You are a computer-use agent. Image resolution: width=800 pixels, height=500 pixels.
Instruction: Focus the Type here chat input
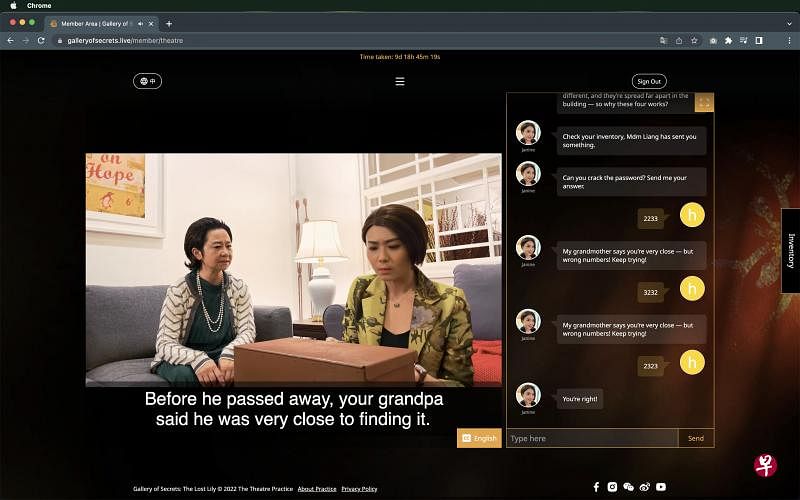[592, 438]
